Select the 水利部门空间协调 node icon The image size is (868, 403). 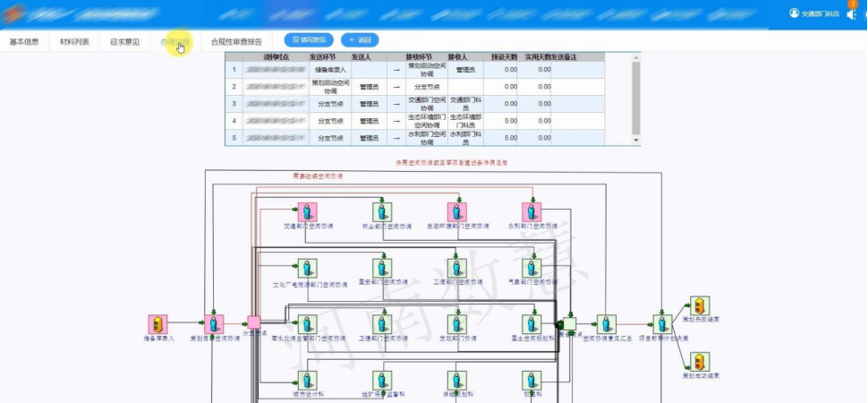[532, 212]
